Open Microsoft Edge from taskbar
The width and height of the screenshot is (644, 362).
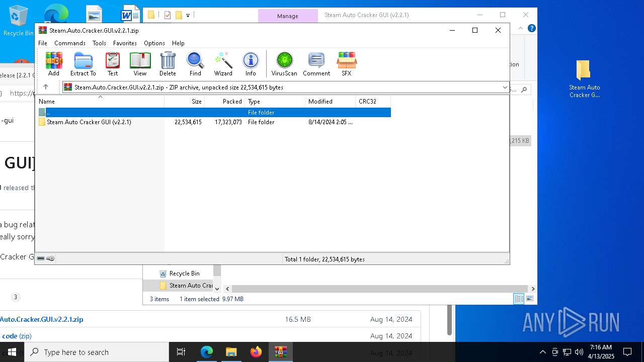pos(207,352)
